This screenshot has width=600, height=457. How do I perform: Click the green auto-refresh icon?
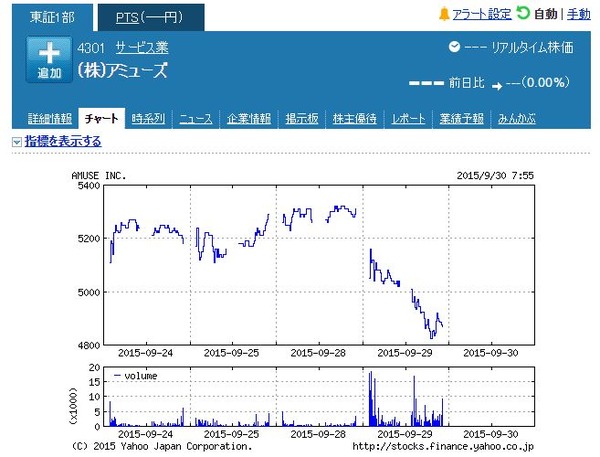click(523, 13)
